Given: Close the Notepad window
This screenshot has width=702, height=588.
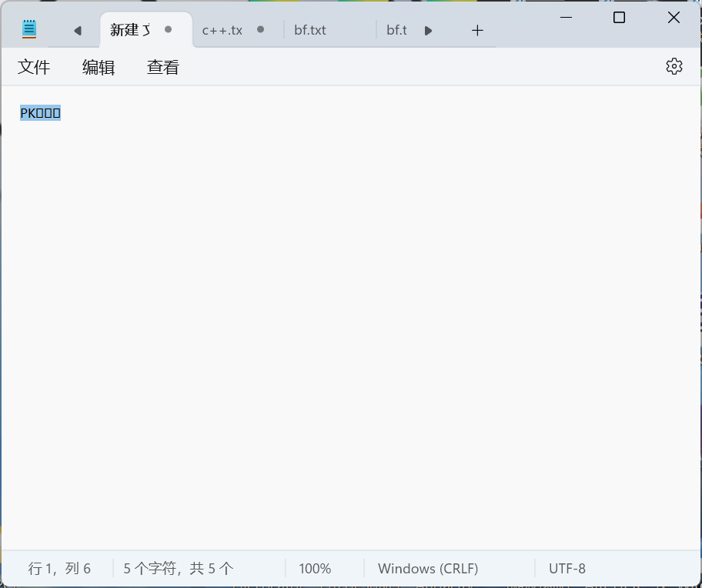Looking at the screenshot, I should (674, 18).
